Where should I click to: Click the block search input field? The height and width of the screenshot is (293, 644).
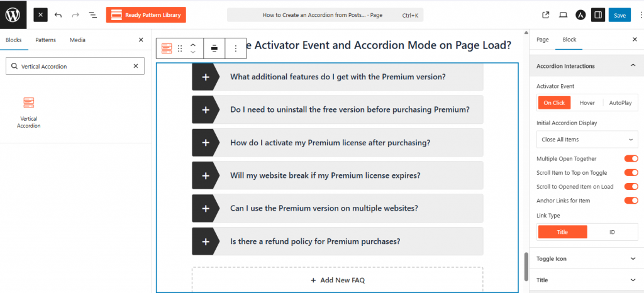(x=72, y=66)
